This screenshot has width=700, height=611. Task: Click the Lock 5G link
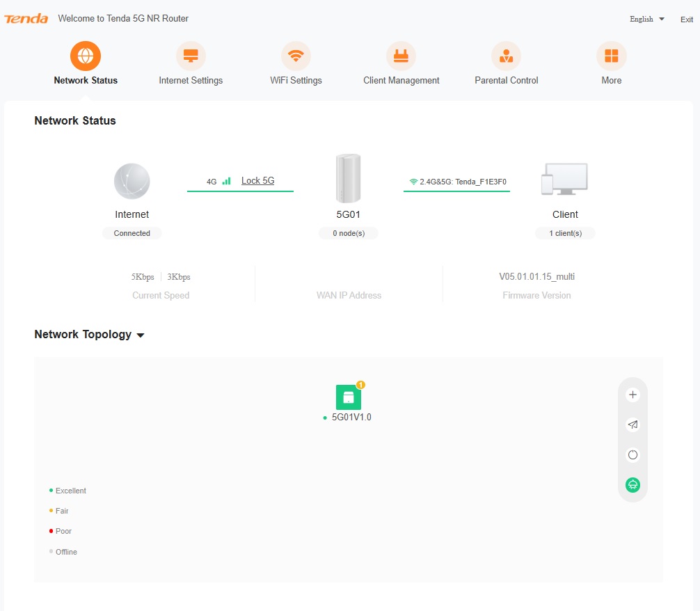tap(257, 180)
